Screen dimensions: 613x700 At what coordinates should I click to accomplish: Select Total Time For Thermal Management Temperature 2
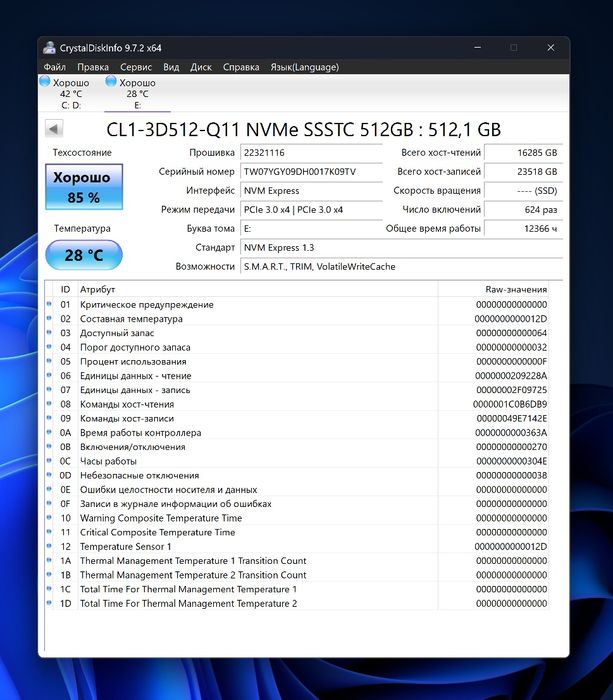[188, 604]
